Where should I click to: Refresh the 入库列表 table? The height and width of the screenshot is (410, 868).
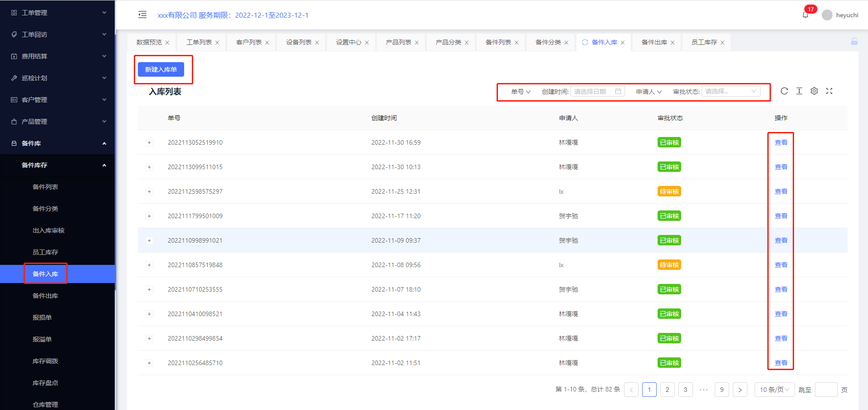[784, 91]
